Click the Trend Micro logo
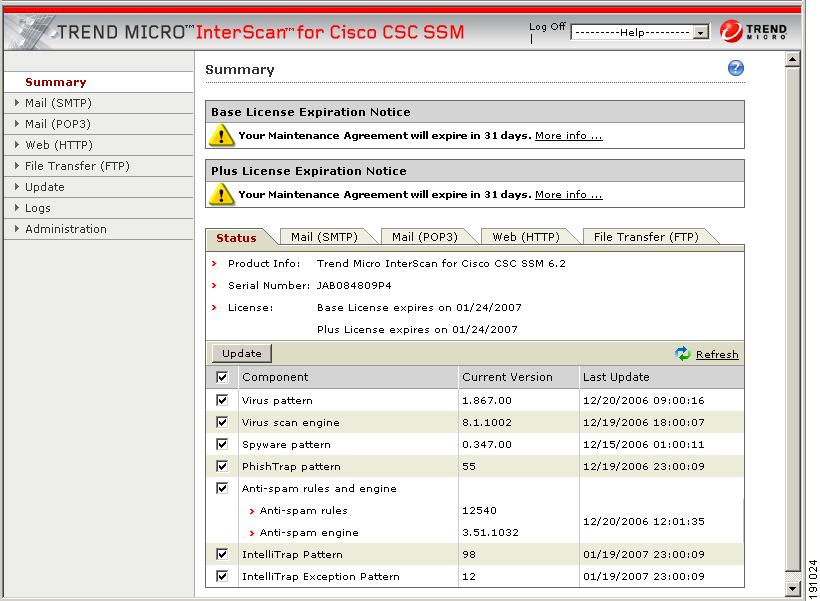This screenshot has height=601, width=820. (753, 31)
